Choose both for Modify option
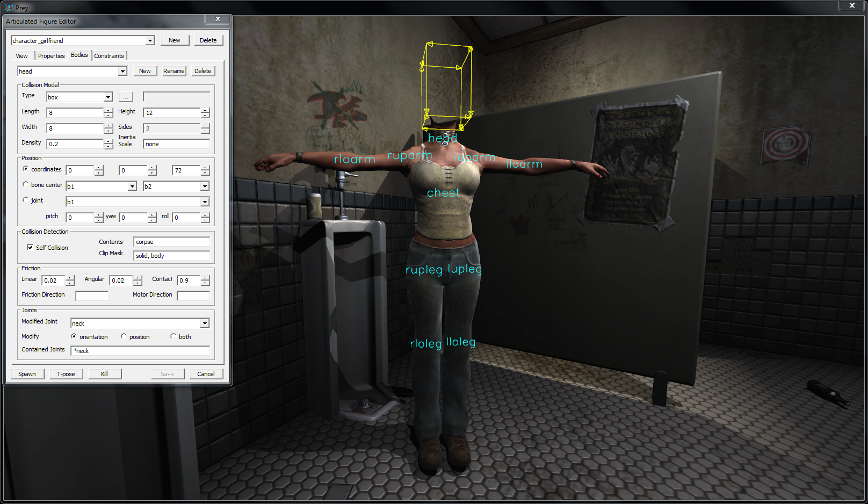868x504 pixels. [173, 336]
